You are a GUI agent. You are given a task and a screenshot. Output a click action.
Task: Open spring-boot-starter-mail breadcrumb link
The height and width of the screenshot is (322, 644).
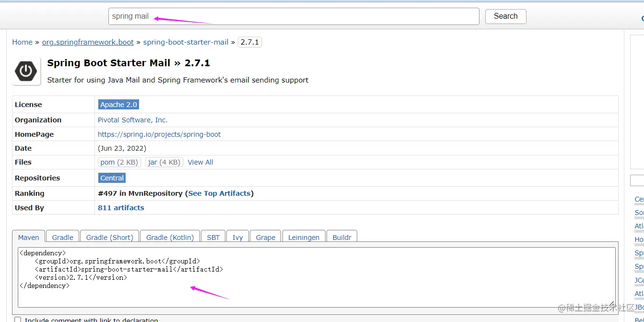click(186, 42)
